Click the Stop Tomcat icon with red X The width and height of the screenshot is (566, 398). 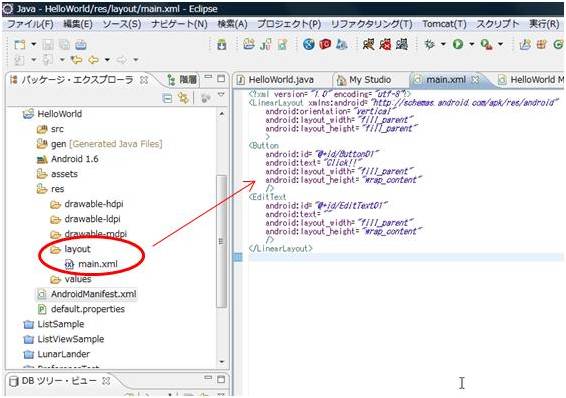pos(385,44)
